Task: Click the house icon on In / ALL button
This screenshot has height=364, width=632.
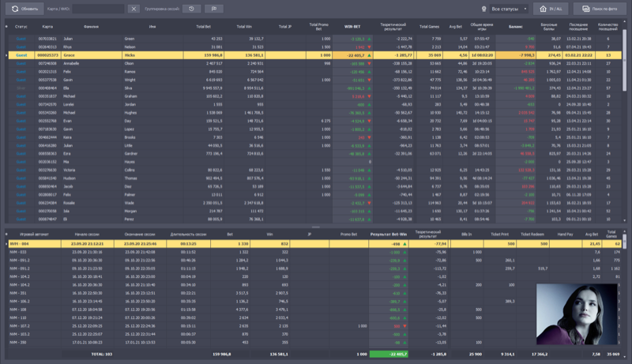Action: [x=544, y=9]
